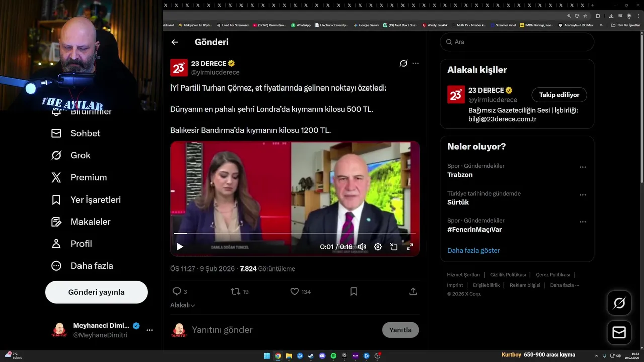Open the Trabzon trending topic
The image size is (644, 362).
pos(460,175)
